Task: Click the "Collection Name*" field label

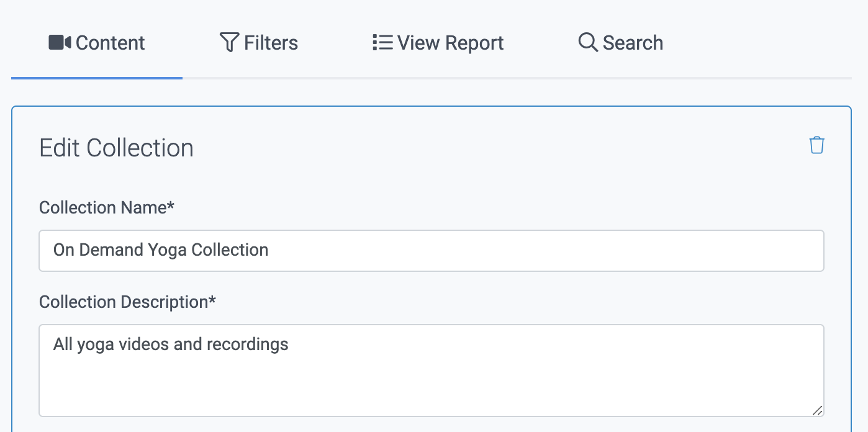Action: [107, 207]
